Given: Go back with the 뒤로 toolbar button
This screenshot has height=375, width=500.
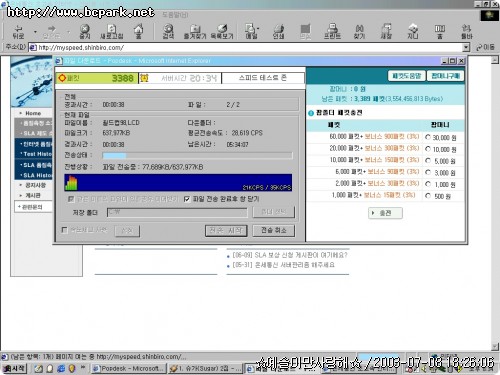Looking at the screenshot, I should (18, 32).
